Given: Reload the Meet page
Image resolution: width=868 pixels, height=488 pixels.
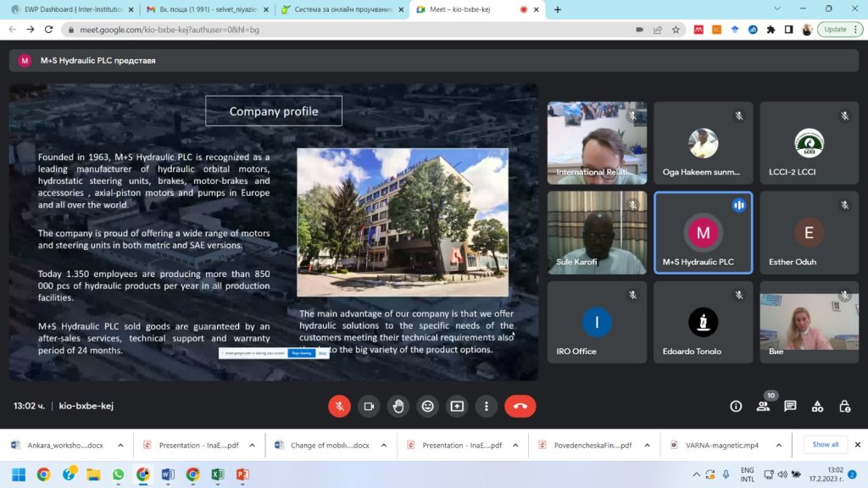Looking at the screenshot, I should click(x=48, y=30).
